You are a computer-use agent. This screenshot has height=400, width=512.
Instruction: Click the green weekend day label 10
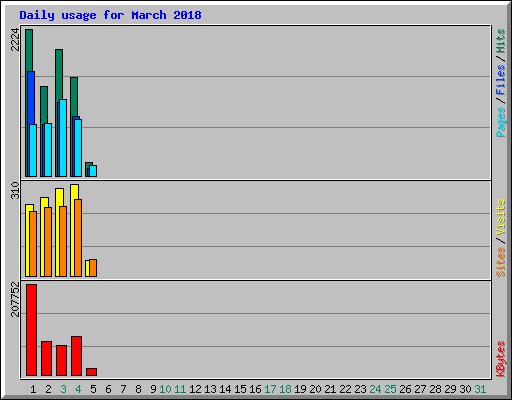tap(165, 389)
